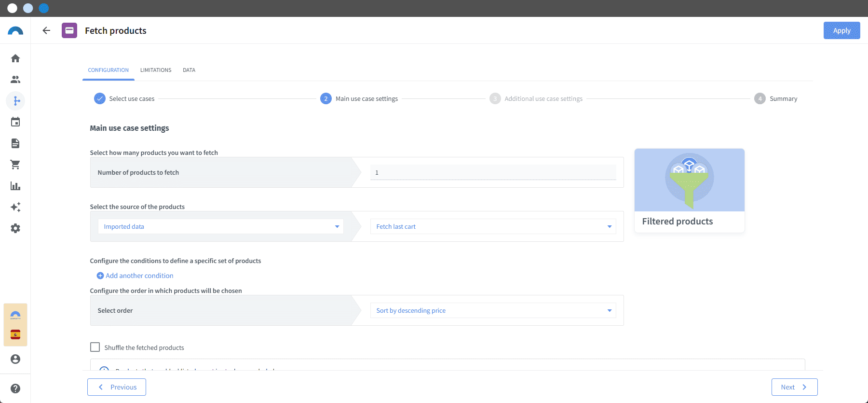Open the Calendar icon in sidebar

tap(15, 122)
